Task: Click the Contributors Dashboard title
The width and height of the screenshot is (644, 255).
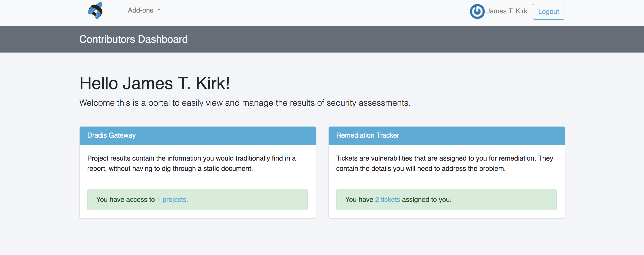Action: pyautogui.click(x=133, y=39)
